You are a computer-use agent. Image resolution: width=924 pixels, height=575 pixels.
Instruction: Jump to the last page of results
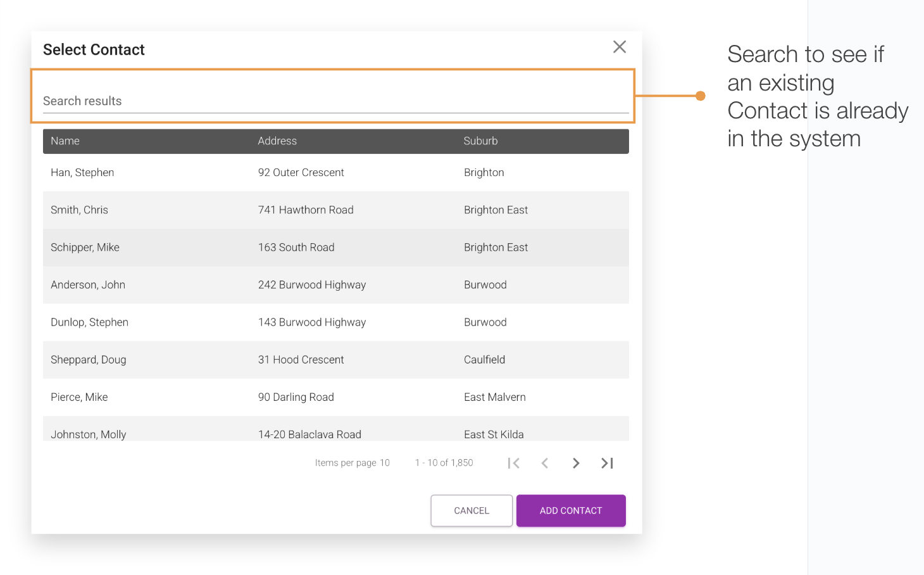pos(606,463)
